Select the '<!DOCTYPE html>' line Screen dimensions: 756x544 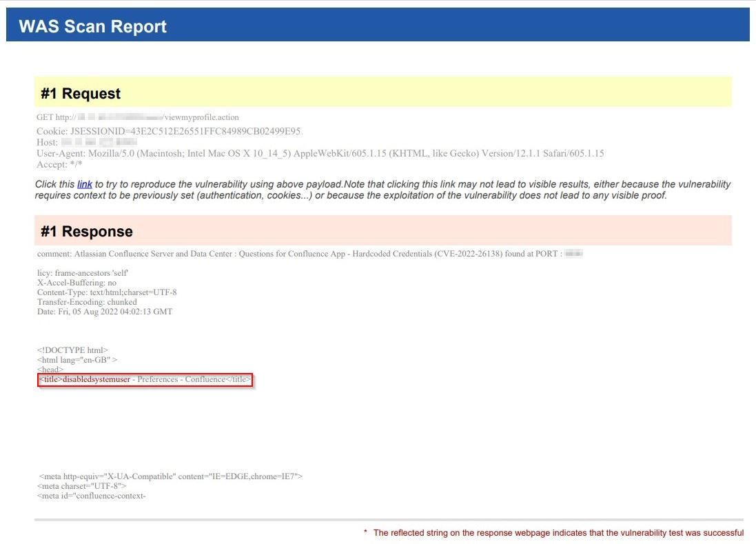tap(72, 350)
